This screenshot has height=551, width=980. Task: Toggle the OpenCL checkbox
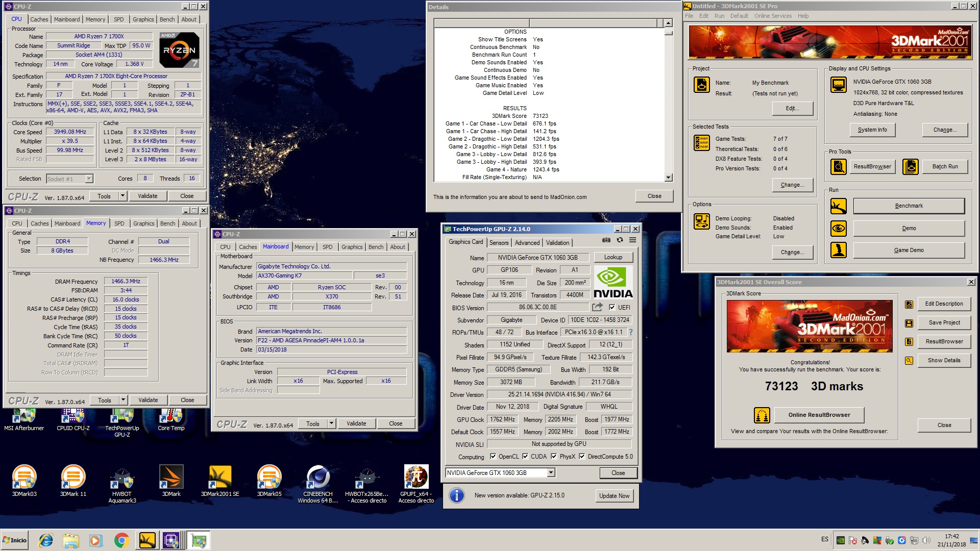point(493,457)
